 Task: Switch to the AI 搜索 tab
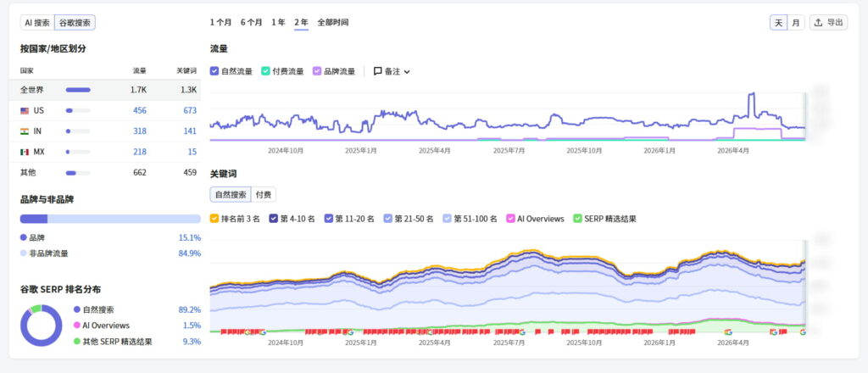[x=37, y=23]
